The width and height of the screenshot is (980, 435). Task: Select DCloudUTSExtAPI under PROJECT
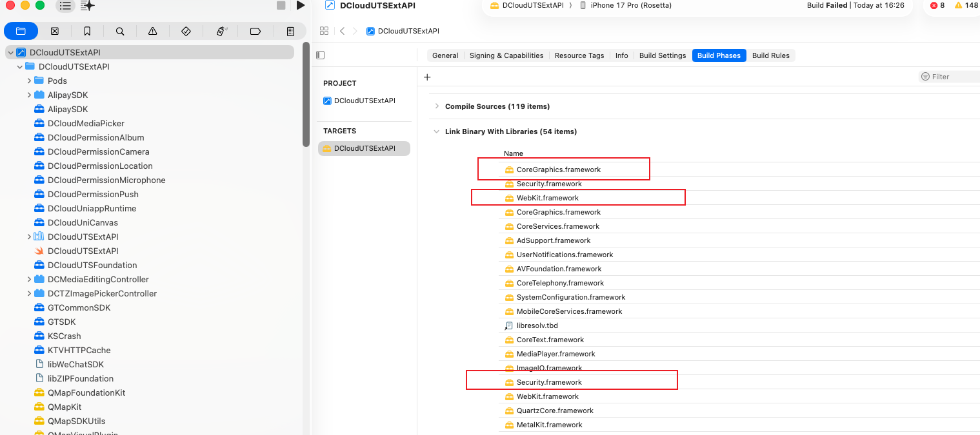click(365, 101)
